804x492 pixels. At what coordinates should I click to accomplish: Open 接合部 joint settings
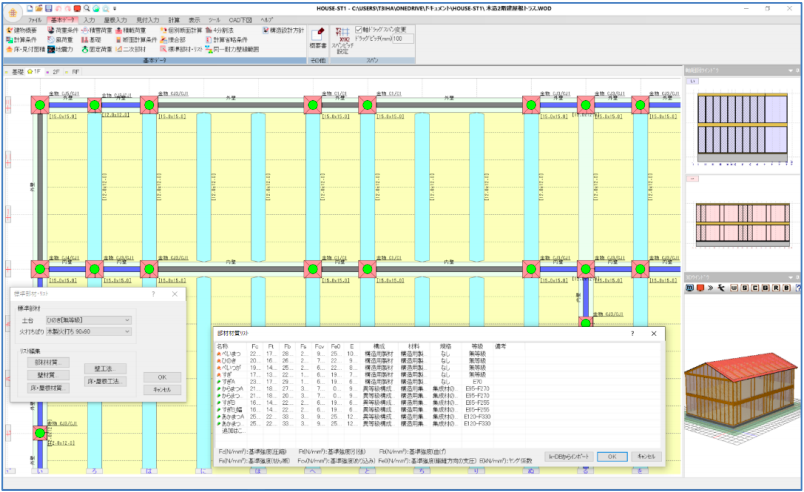point(173,39)
